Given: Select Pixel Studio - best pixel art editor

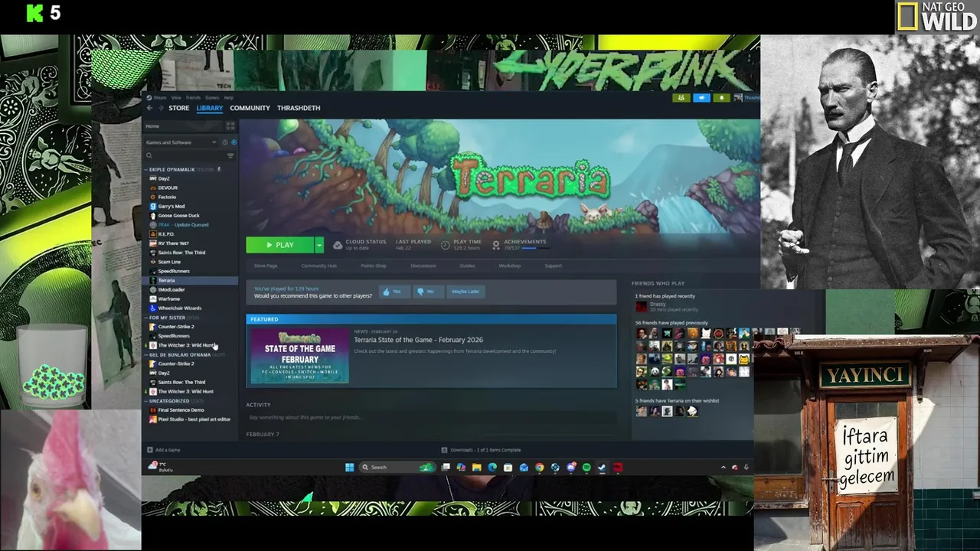Looking at the screenshot, I should 194,419.
